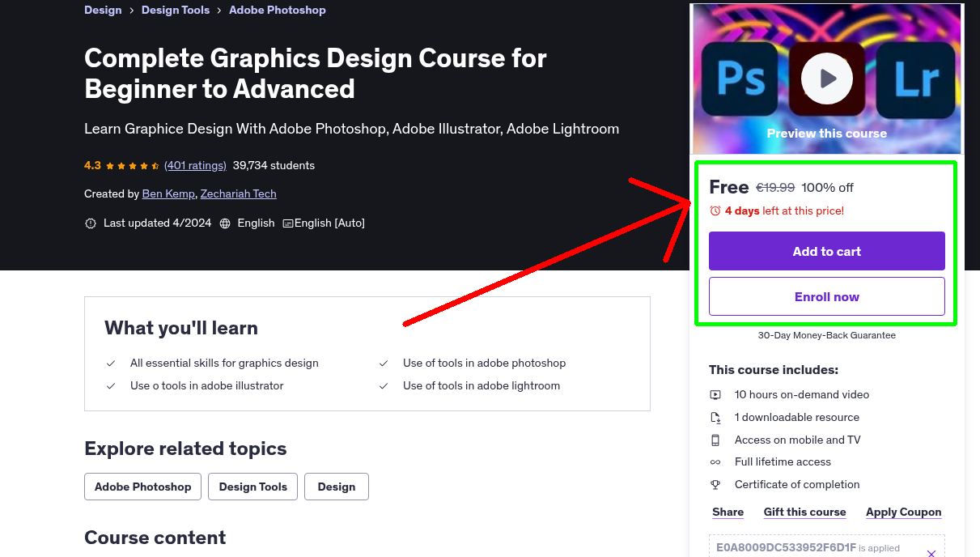Click the course title heading

tap(316, 73)
